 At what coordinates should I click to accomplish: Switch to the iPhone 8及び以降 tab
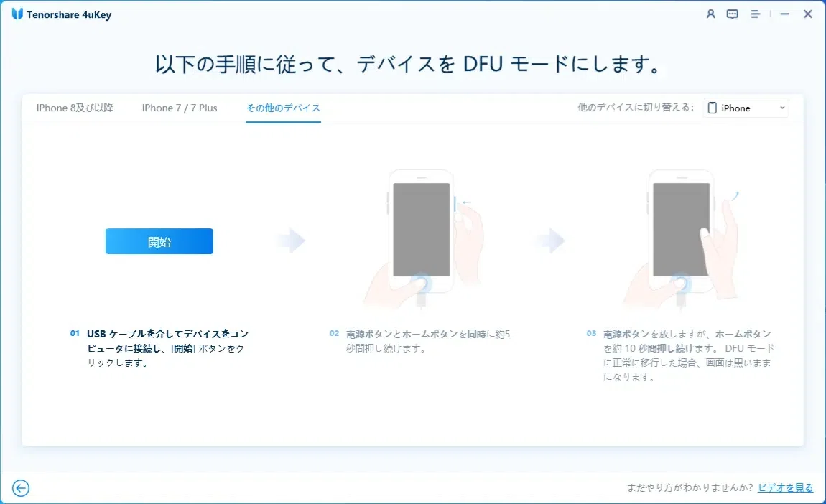(x=75, y=108)
